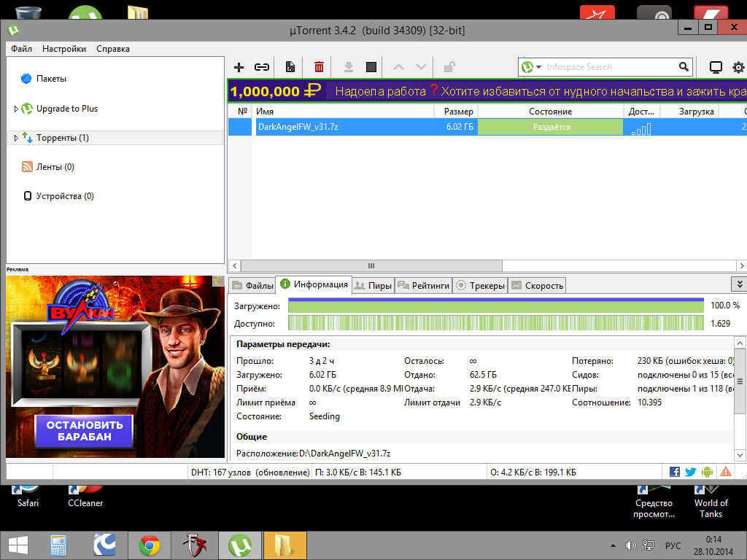This screenshot has width=747, height=560.
Task: Click the padlock icon in the toolbar
Action: [x=449, y=67]
